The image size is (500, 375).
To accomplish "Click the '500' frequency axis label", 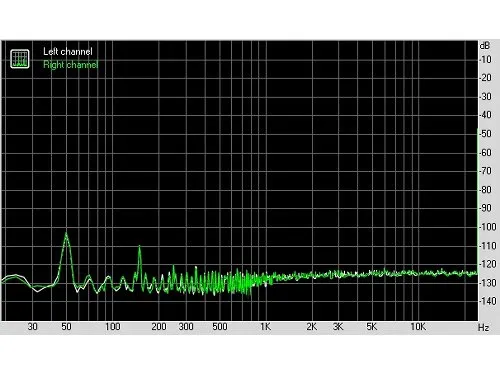I will point(220,327).
